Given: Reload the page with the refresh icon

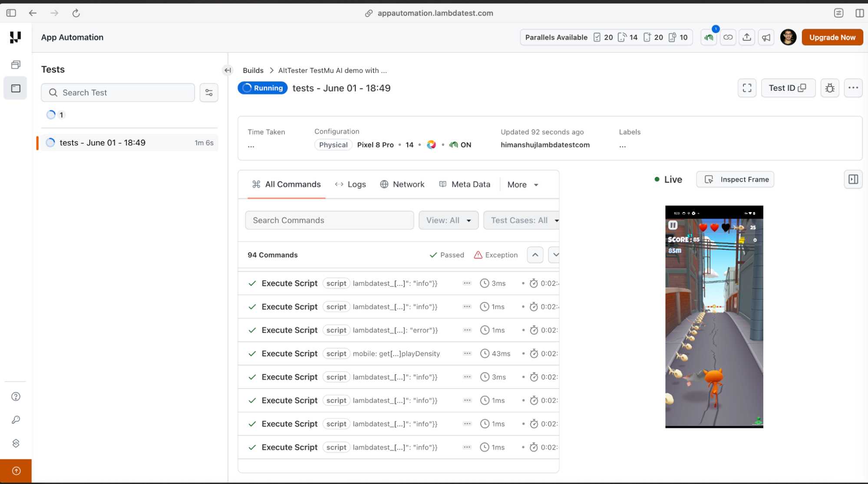Looking at the screenshot, I should tap(76, 13).
